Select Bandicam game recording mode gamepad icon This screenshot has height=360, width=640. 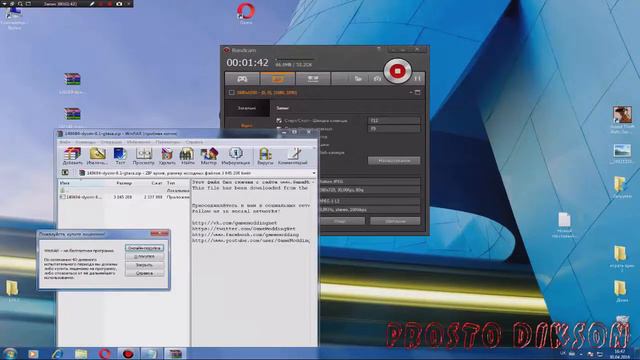(242, 78)
